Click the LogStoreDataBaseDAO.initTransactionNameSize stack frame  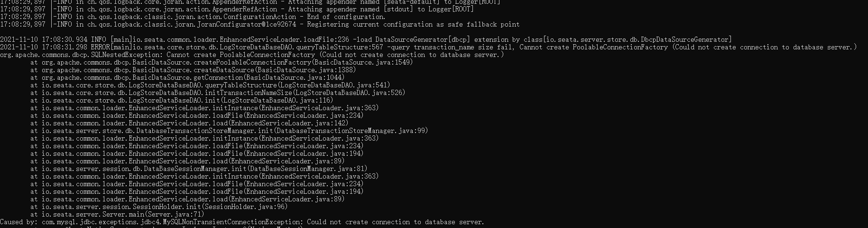[218, 93]
